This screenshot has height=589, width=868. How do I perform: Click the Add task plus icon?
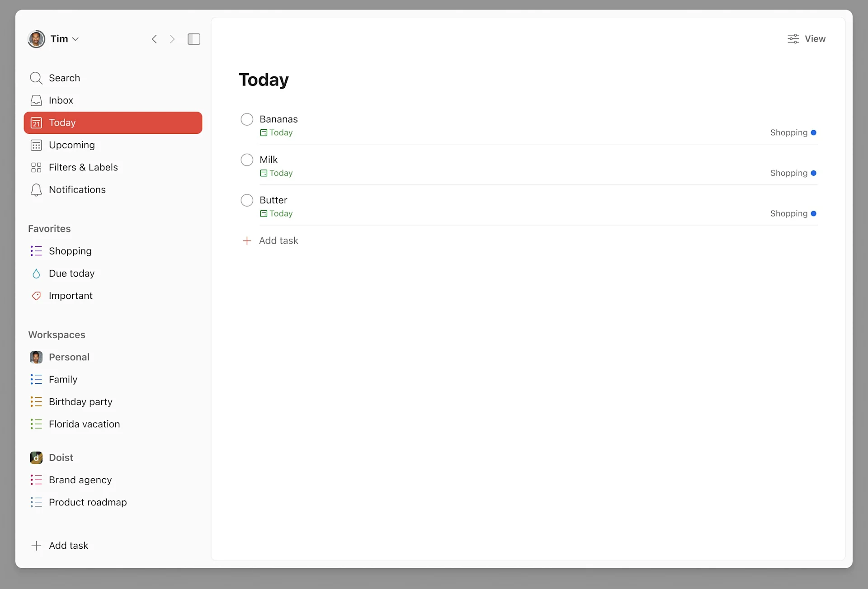click(247, 240)
